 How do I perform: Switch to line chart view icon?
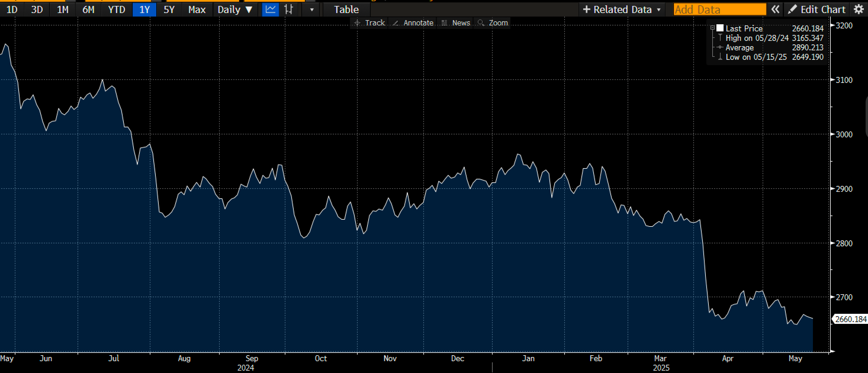[270, 9]
